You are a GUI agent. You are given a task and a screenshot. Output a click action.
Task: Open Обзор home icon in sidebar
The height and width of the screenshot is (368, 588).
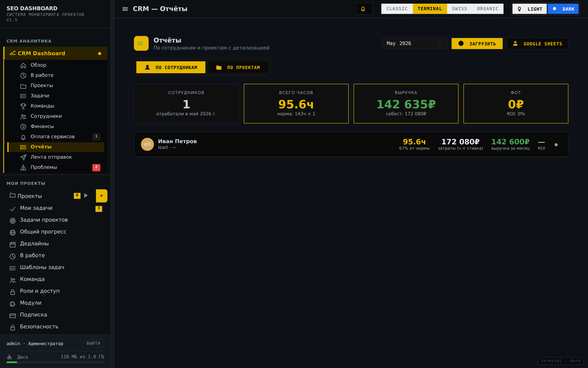click(23, 65)
